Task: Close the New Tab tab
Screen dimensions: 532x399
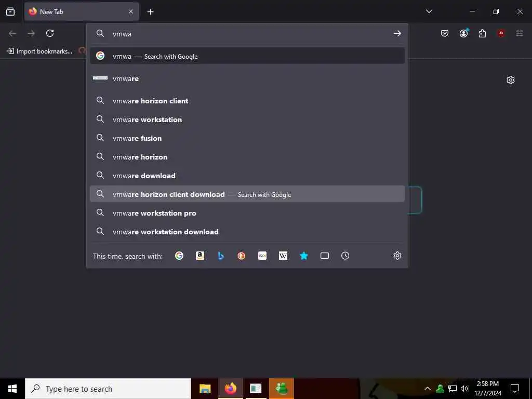Action: [x=131, y=11]
